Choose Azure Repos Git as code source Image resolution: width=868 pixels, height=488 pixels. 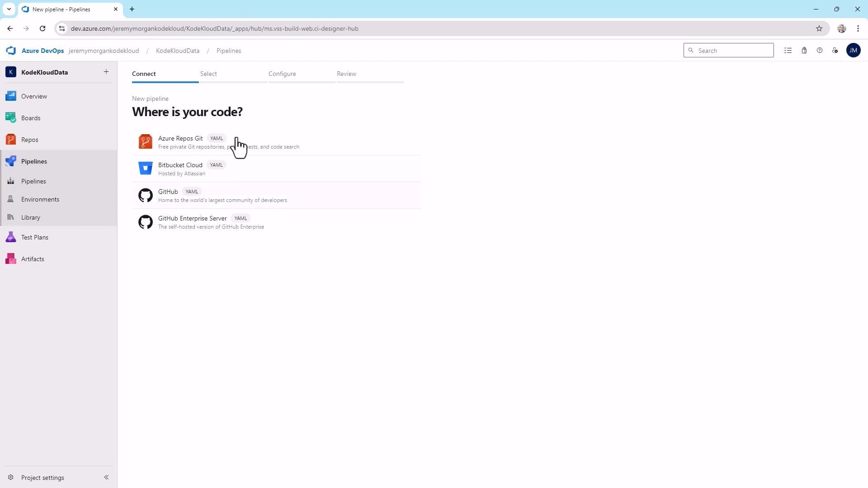(x=277, y=142)
